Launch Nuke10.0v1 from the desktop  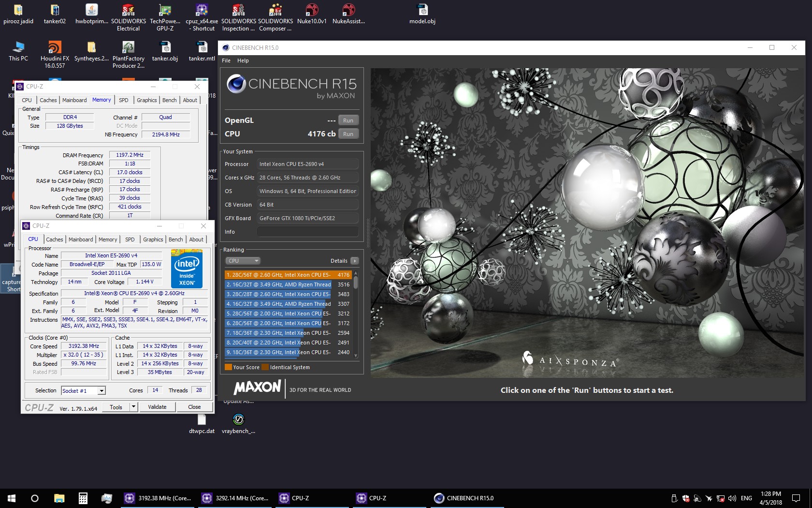(x=312, y=14)
